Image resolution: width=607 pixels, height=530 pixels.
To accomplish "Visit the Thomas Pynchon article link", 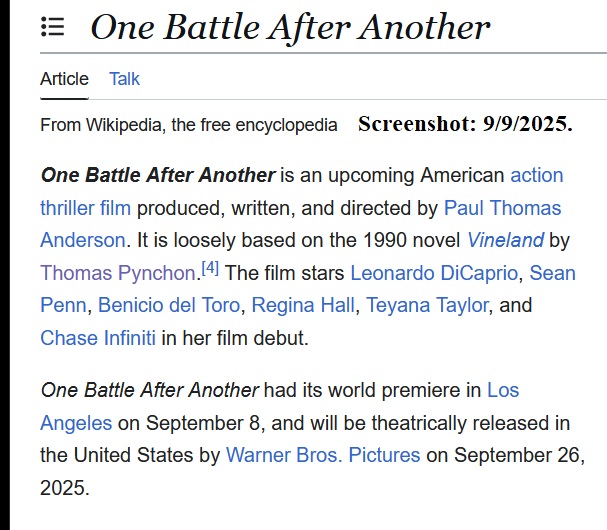I will (118, 273).
